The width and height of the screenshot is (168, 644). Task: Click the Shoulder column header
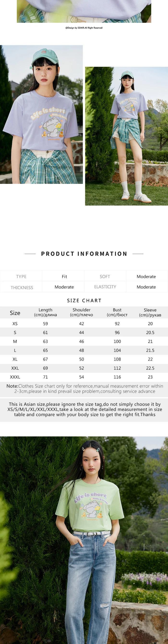click(82, 312)
